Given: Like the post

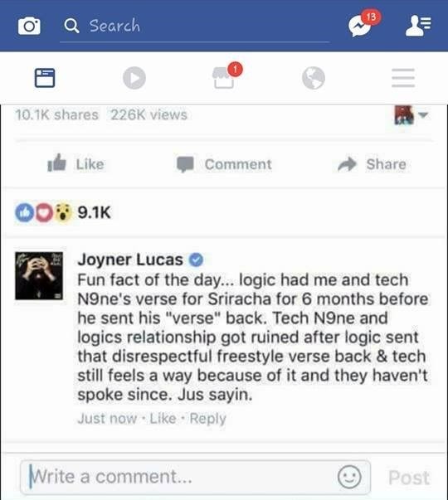Looking at the screenshot, I should pos(75,164).
